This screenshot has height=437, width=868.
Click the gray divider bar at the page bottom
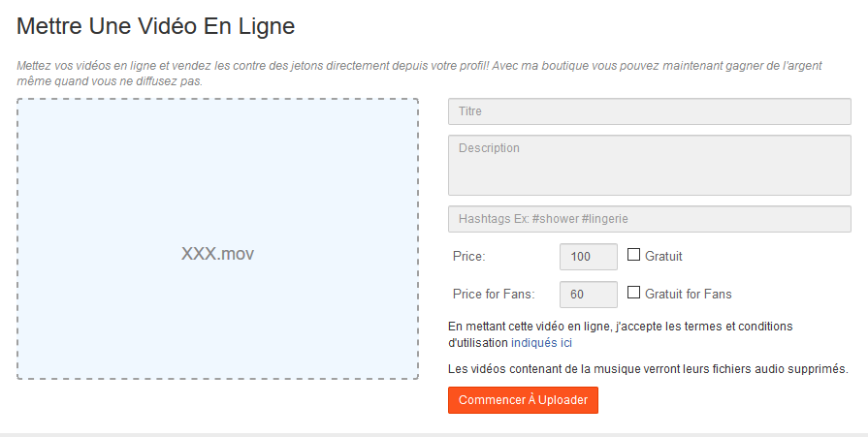tap(434, 434)
